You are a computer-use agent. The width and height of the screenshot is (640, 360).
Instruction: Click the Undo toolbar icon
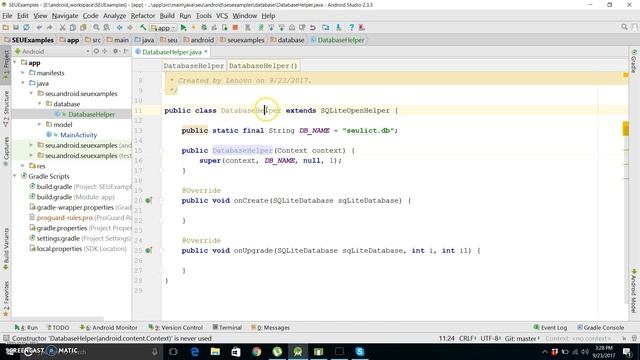(x=39, y=28)
